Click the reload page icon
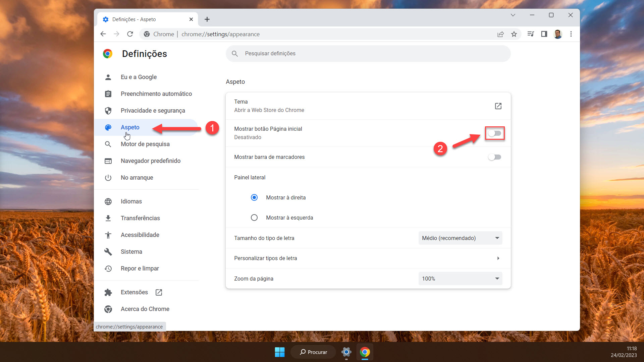 (x=130, y=34)
